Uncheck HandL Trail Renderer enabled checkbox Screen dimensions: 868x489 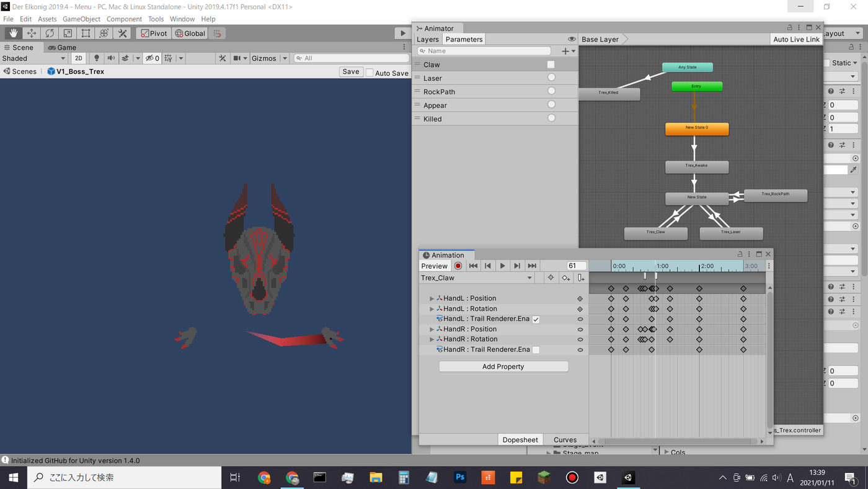pyautogui.click(x=536, y=319)
